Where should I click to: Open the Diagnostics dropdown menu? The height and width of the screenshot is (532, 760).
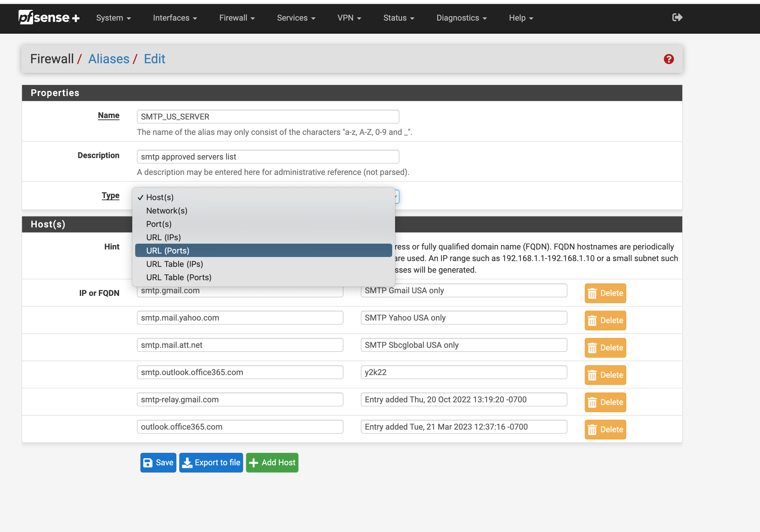click(461, 18)
